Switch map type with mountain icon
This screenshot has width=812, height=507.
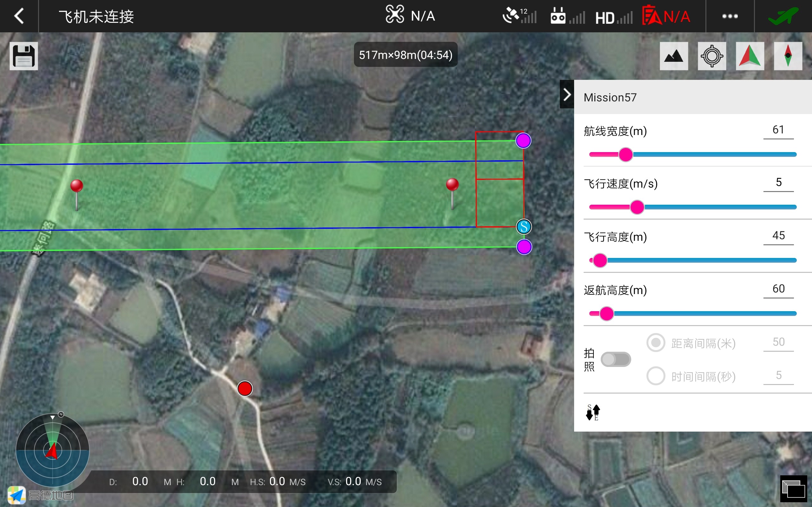pyautogui.click(x=673, y=56)
